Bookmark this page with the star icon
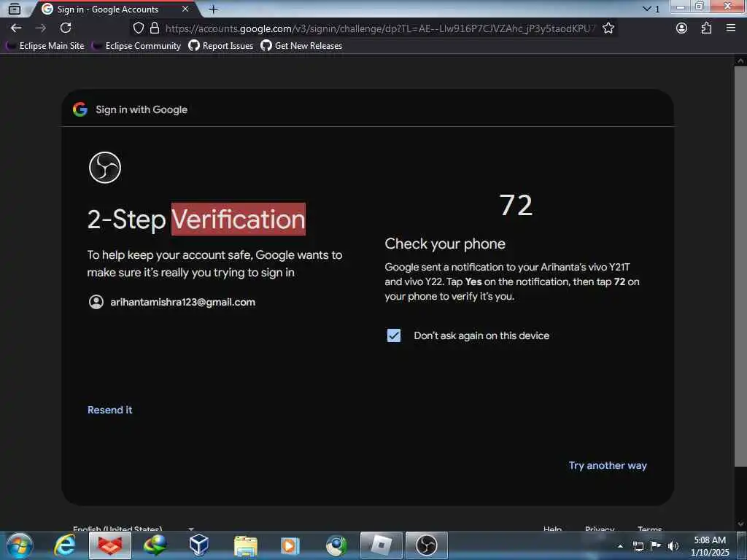This screenshot has height=560, width=747. [x=608, y=28]
